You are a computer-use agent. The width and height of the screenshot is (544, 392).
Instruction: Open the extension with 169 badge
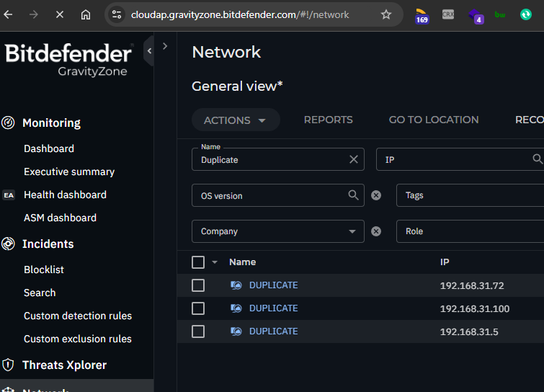point(422,16)
